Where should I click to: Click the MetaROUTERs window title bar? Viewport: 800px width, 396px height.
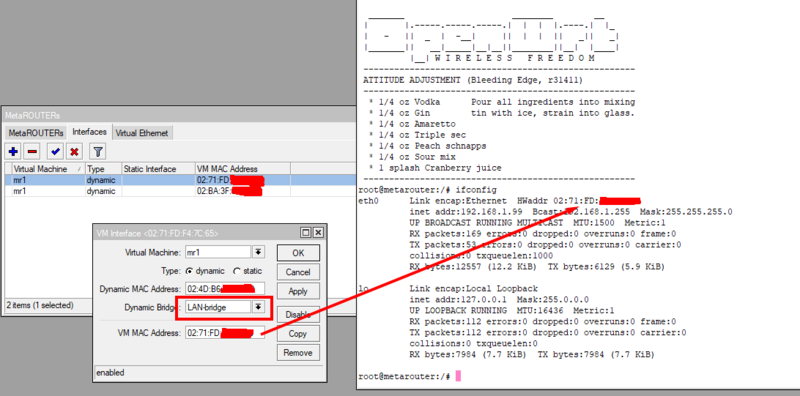(x=180, y=115)
